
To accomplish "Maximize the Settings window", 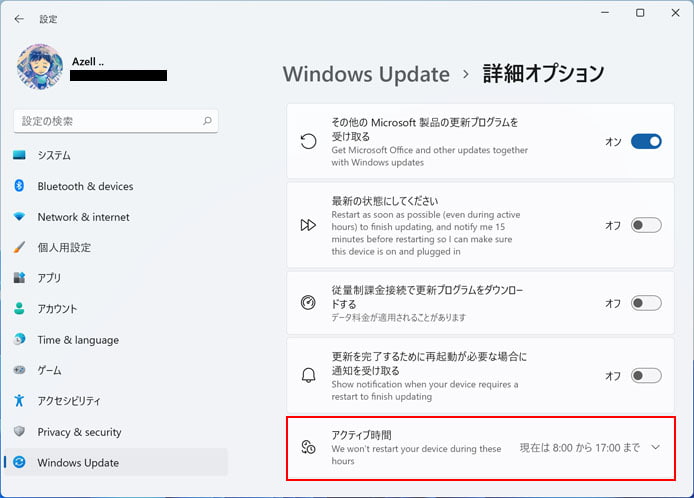I will tap(640, 13).
